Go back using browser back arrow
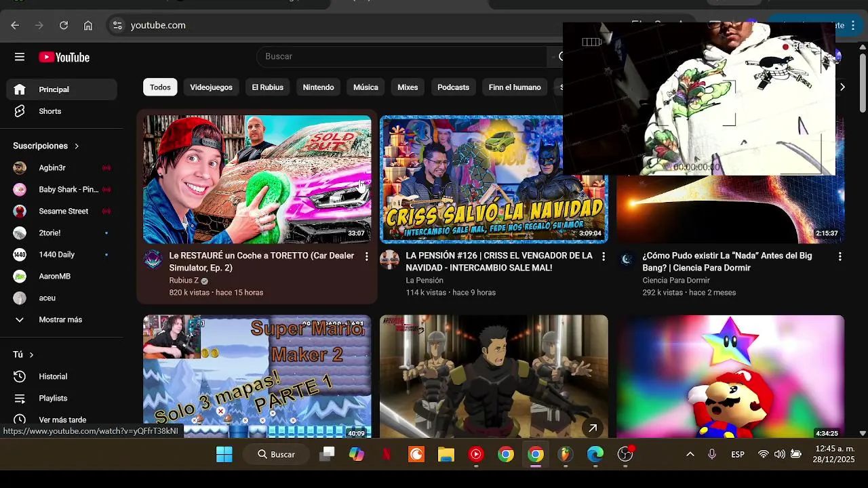868x488 pixels. [15, 25]
